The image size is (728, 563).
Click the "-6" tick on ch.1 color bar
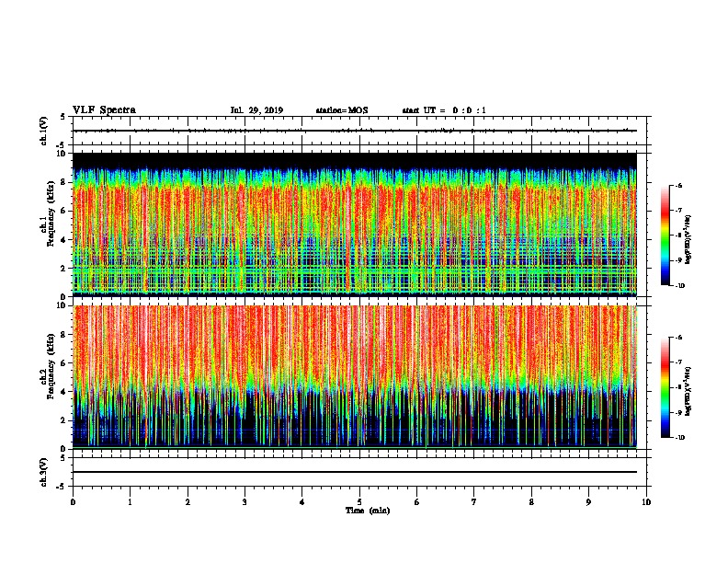pyautogui.click(x=678, y=185)
